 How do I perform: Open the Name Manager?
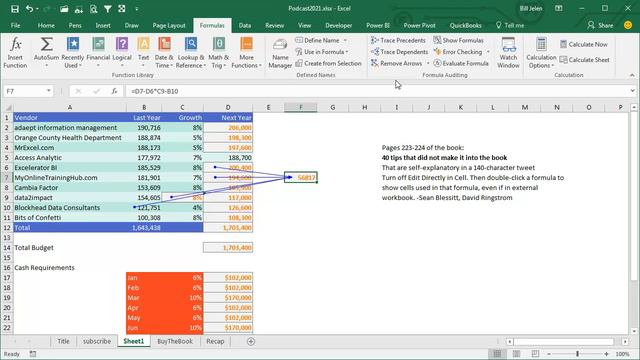[x=280, y=53]
